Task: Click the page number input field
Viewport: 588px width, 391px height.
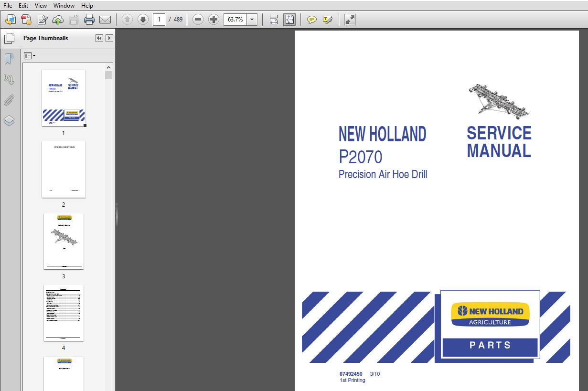Action: click(159, 20)
